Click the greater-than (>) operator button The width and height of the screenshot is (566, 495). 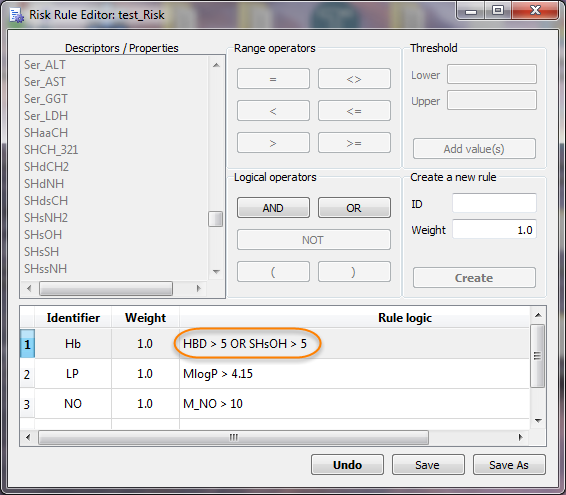(273, 143)
